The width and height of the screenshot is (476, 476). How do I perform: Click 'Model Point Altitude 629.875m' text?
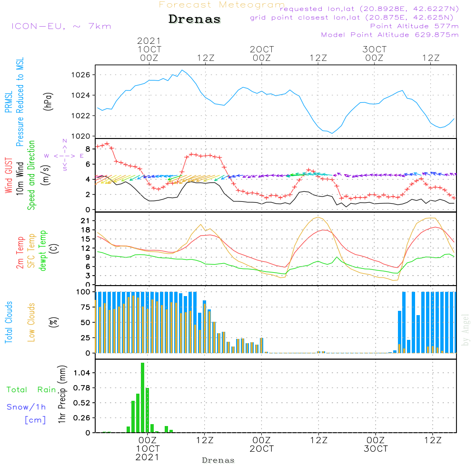(390, 35)
